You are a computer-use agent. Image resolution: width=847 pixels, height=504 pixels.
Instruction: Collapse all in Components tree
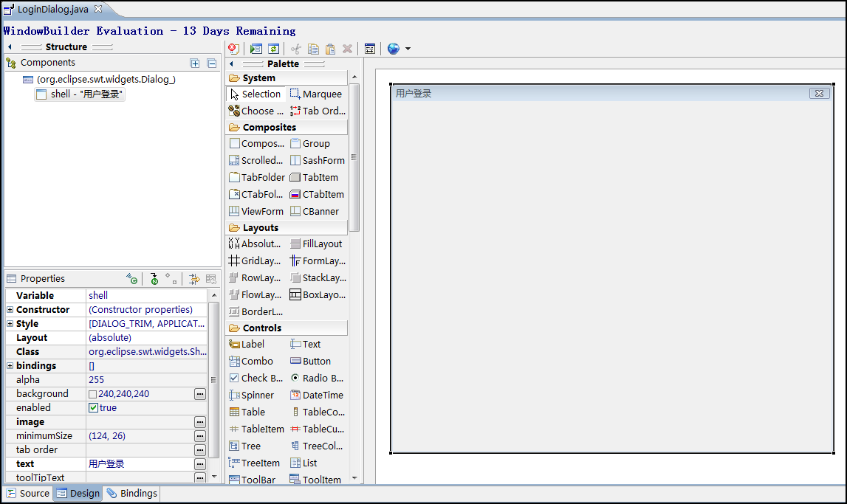(211, 63)
